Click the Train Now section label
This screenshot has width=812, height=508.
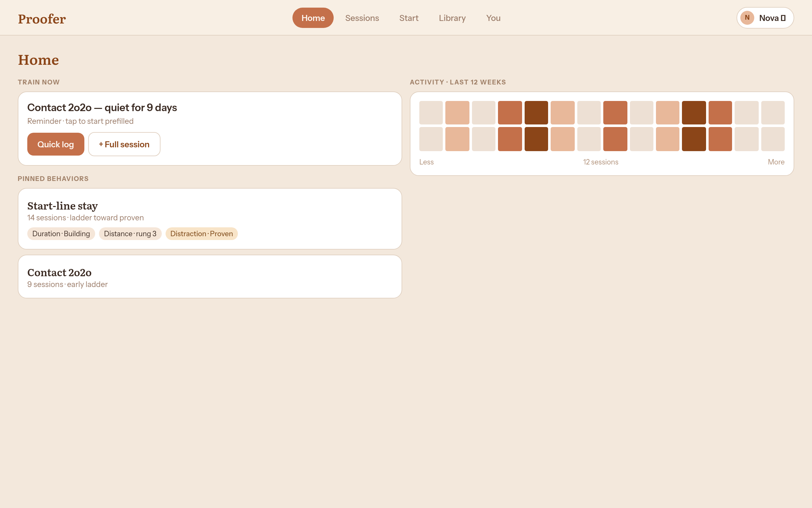(x=39, y=82)
